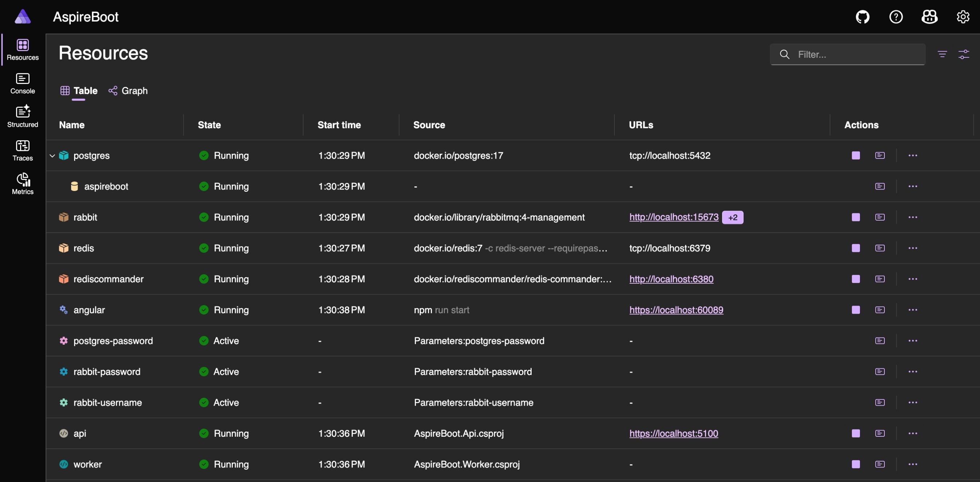Stop the api resource
This screenshot has height=482, width=980.
856,433
